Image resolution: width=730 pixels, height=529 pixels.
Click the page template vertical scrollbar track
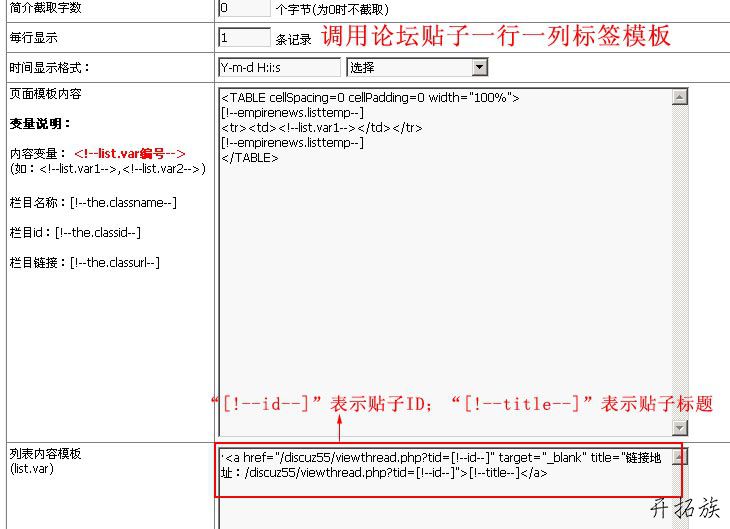click(680, 262)
